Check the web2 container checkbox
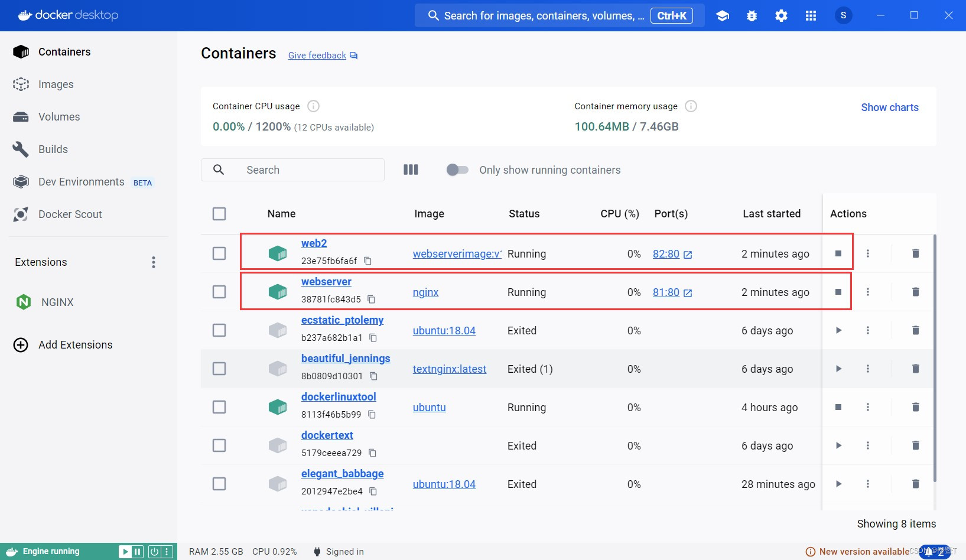This screenshot has height=560, width=966. point(219,253)
